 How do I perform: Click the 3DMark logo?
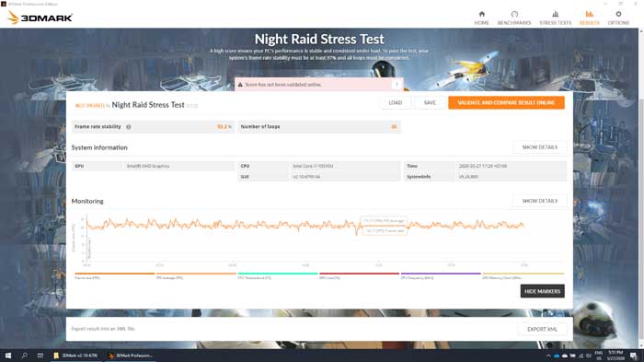point(40,18)
